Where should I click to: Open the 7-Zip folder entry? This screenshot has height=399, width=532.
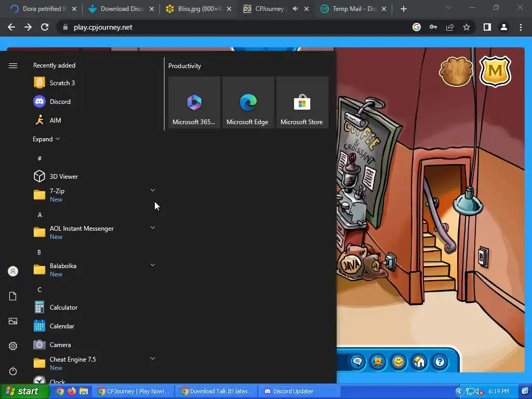(94, 195)
